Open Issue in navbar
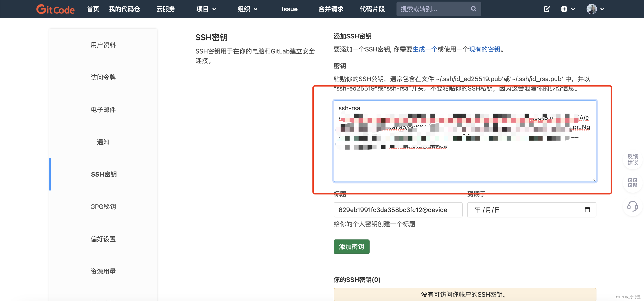 tap(289, 9)
